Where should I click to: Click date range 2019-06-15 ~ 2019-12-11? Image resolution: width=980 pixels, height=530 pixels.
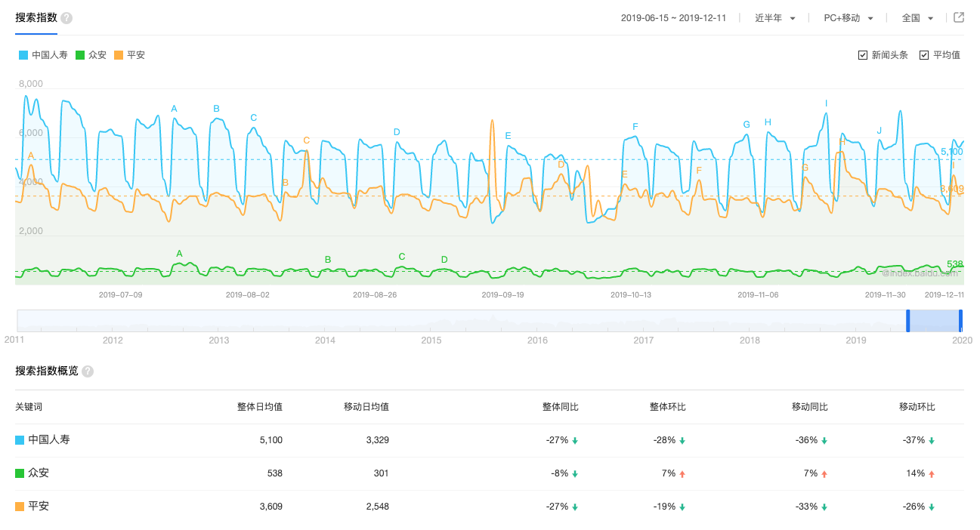[x=673, y=18]
